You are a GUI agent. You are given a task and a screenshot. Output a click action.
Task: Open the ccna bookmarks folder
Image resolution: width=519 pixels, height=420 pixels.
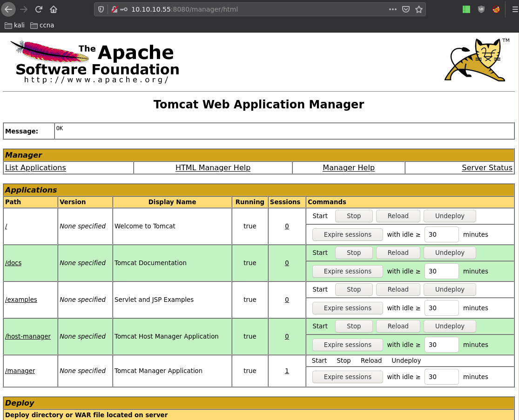42,25
